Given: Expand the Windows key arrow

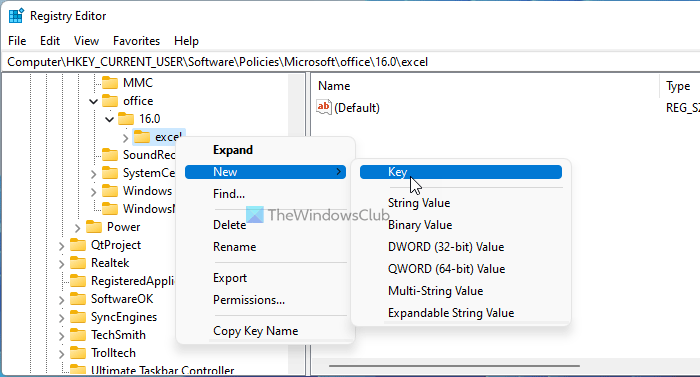Looking at the screenshot, I should pyautogui.click(x=93, y=192).
